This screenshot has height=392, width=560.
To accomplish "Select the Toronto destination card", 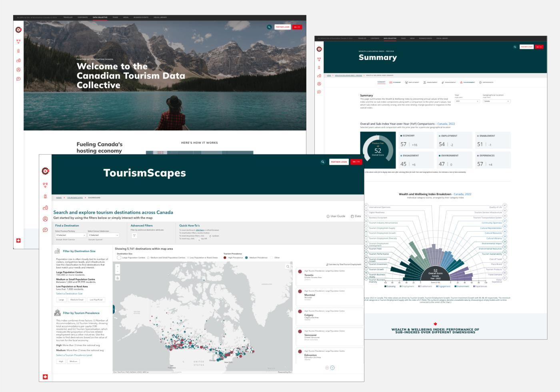I will (x=330, y=276).
